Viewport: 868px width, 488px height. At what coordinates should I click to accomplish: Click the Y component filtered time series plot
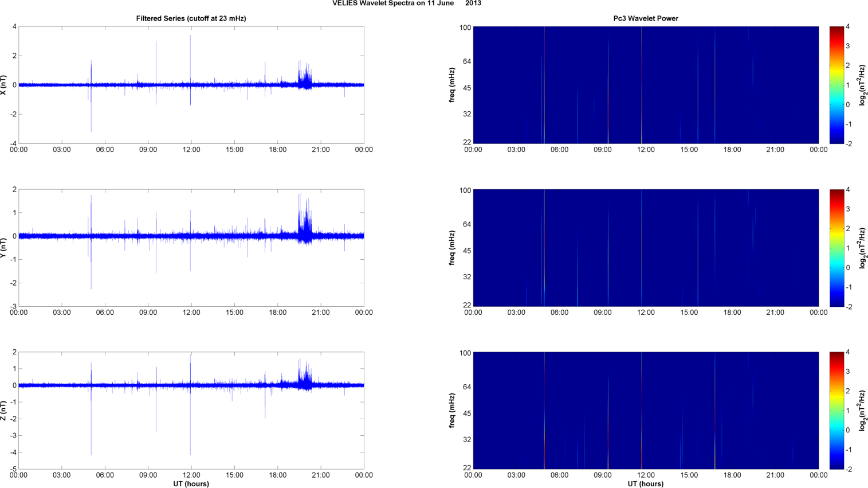tap(191, 248)
